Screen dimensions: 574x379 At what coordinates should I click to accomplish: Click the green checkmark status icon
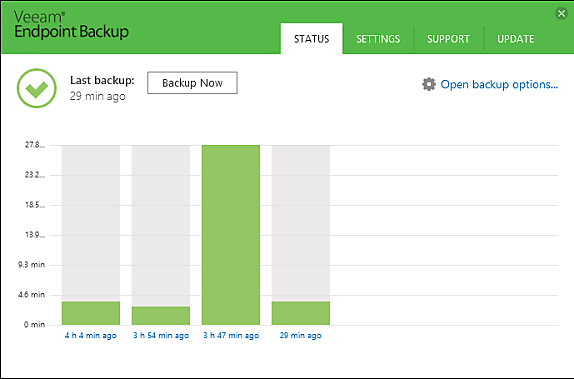click(x=37, y=88)
